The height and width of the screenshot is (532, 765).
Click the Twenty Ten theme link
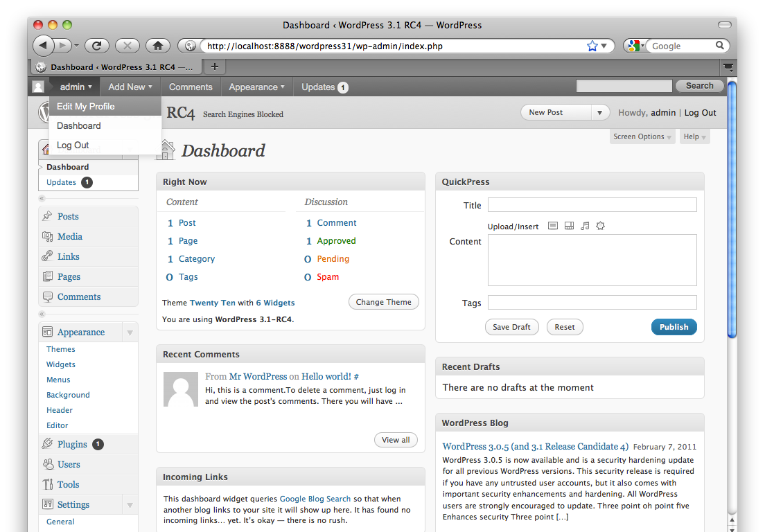coord(212,302)
